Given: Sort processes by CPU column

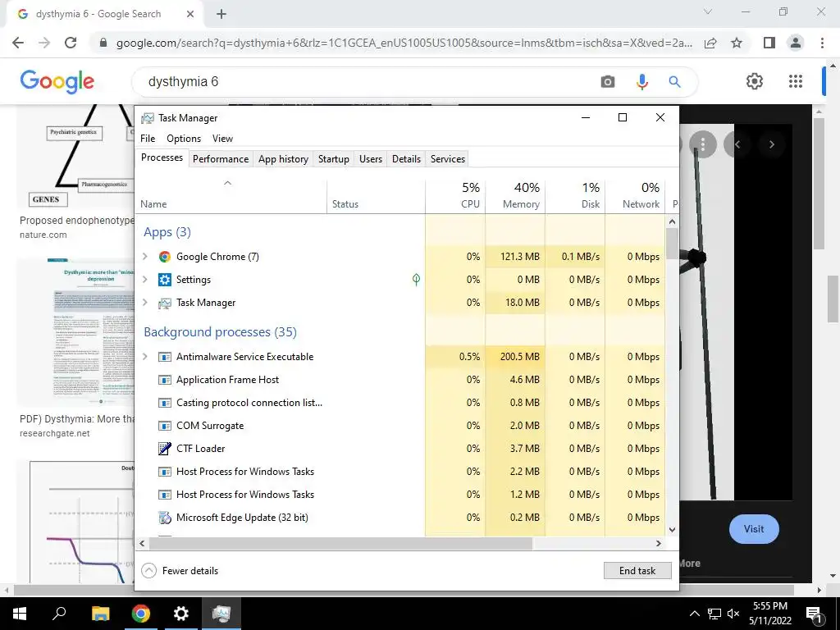Looking at the screenshot, I should click(455, 196).
